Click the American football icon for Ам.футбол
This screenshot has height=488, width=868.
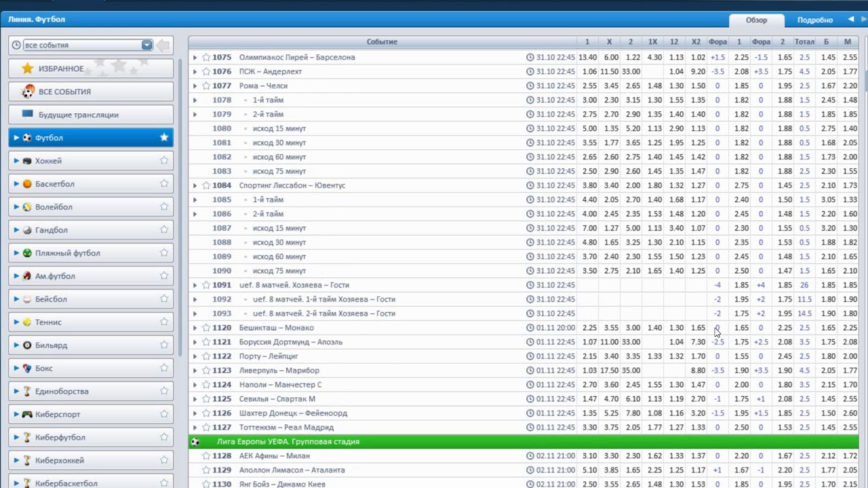(27, 276)
